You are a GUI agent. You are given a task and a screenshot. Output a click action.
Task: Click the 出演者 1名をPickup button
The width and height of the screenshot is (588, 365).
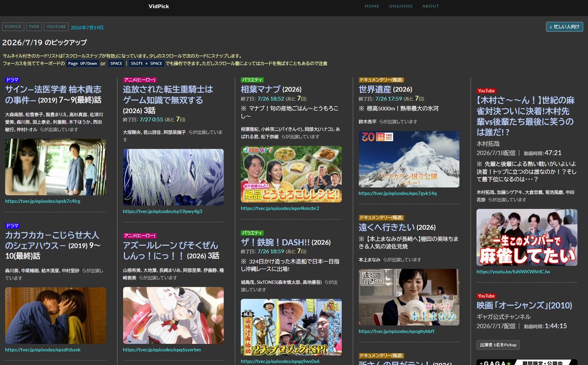(x=498, y=345)
